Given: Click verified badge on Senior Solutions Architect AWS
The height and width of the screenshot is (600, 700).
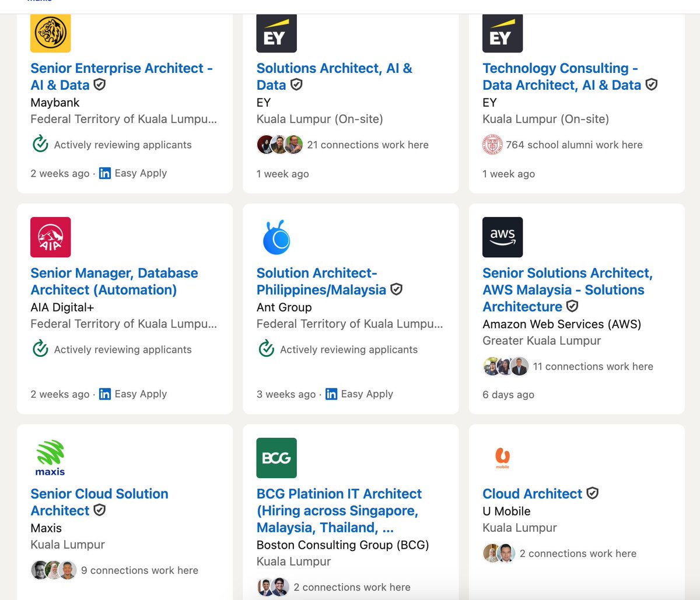Looking at the screenshot, I should tap(572, 306).
